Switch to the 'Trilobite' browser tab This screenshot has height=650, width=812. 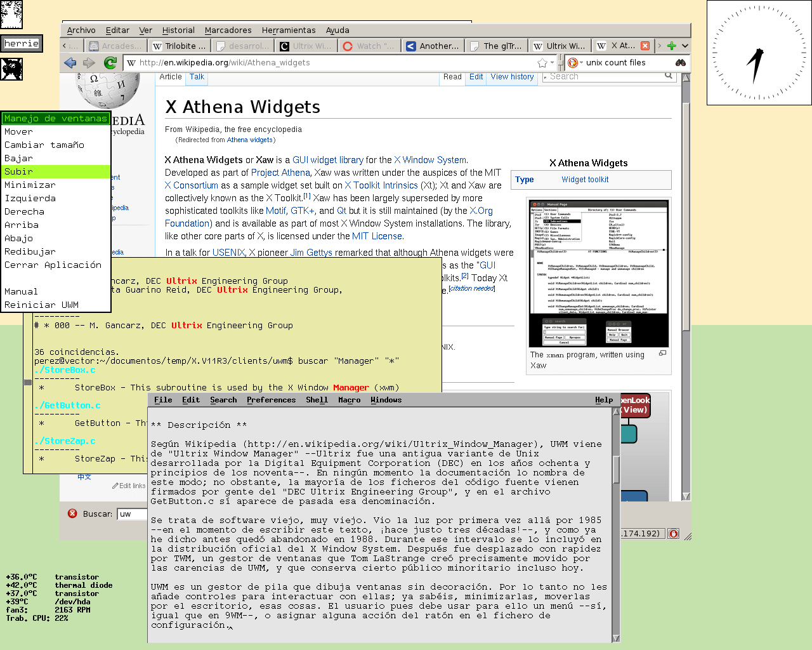[180, 46]
